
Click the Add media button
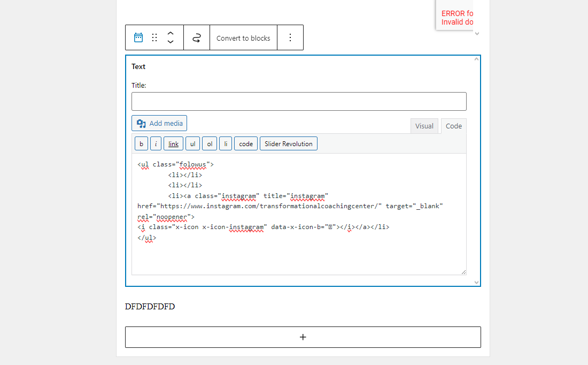pyautogui.click(x=159, y=123)
